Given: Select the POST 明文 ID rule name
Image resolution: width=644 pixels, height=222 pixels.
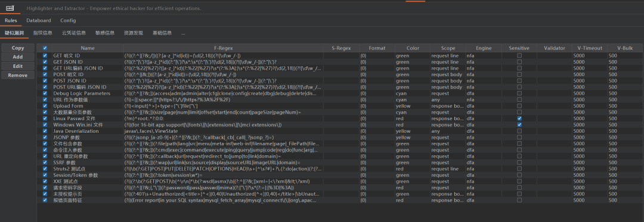Looking at the screenshot, I should tap(68, 74).
